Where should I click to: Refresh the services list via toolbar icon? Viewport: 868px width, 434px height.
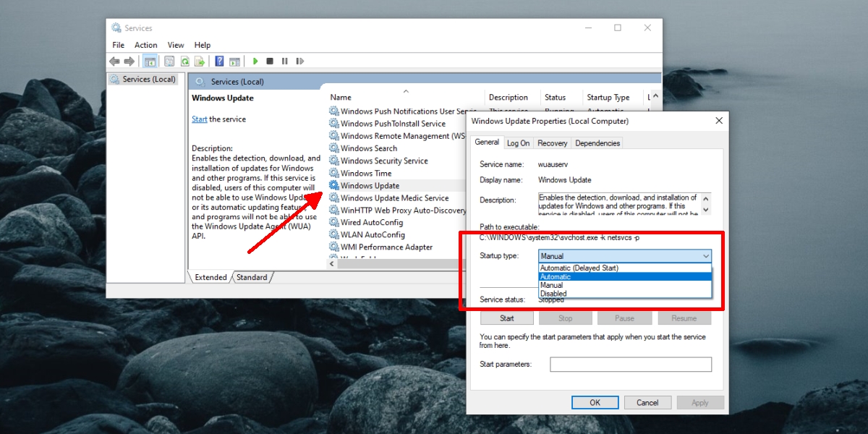[185, 61]
